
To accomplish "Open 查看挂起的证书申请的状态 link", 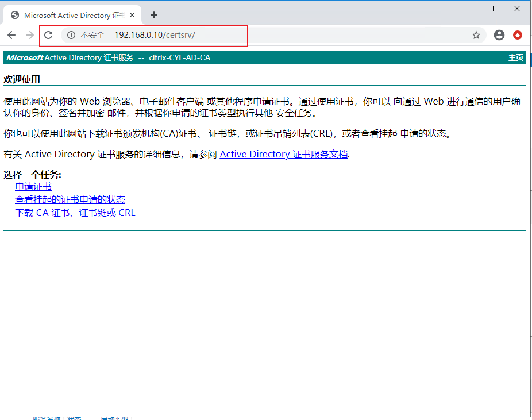I will click(x=70, y=199).
